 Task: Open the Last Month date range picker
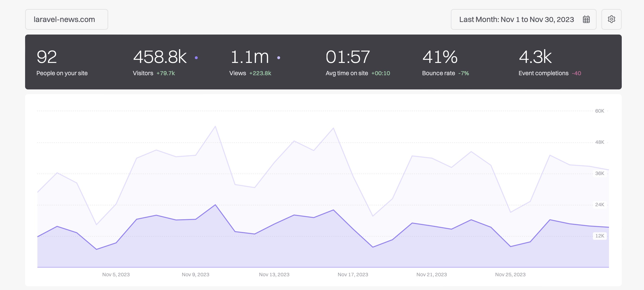pos(523,19)
